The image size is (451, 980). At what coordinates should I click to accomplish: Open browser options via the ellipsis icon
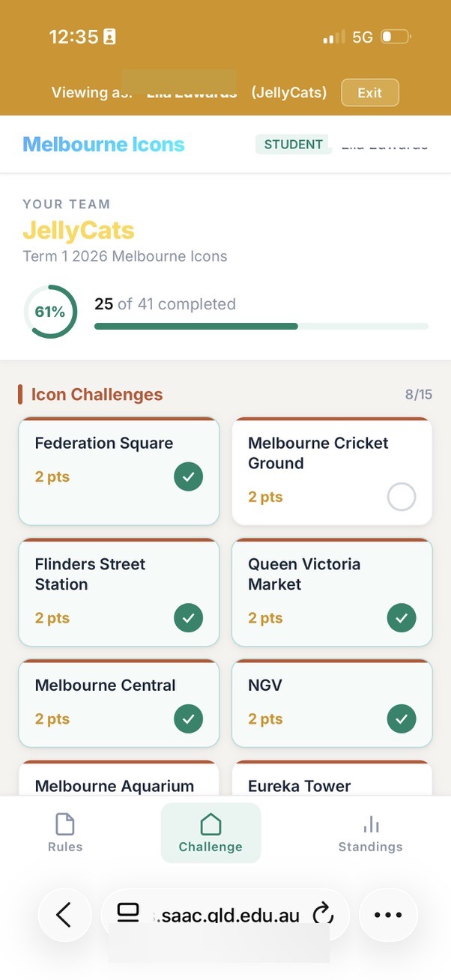(x=387, y=914)
